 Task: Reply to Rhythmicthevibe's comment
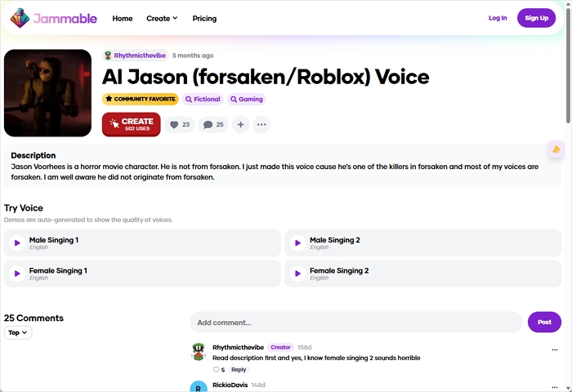(x=239, y=370)
